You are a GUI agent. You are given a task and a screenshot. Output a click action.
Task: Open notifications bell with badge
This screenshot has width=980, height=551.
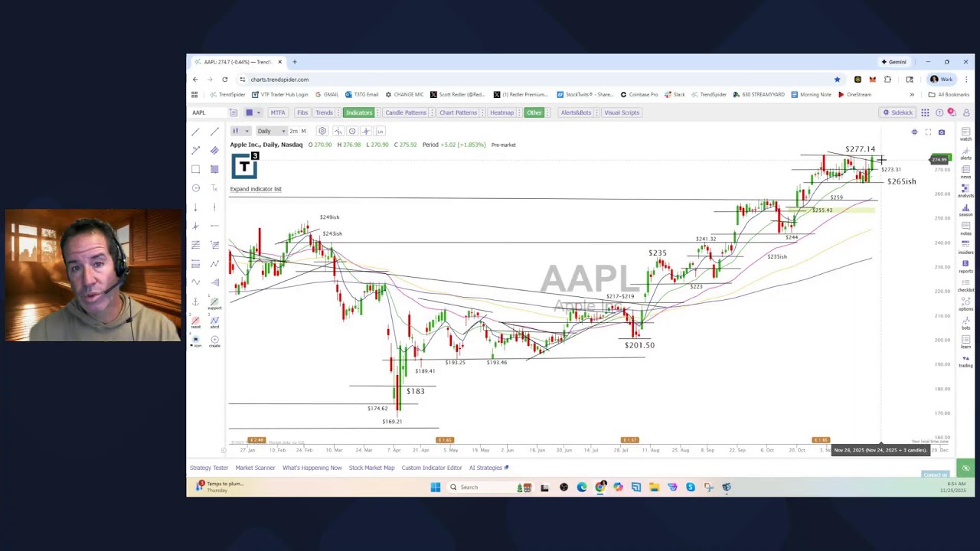[x=952, y=112]
